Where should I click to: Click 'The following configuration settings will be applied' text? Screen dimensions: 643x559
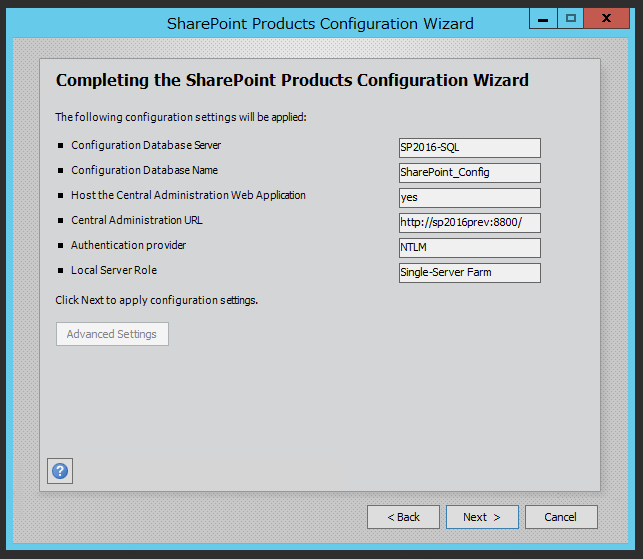(x=181, y=117)
